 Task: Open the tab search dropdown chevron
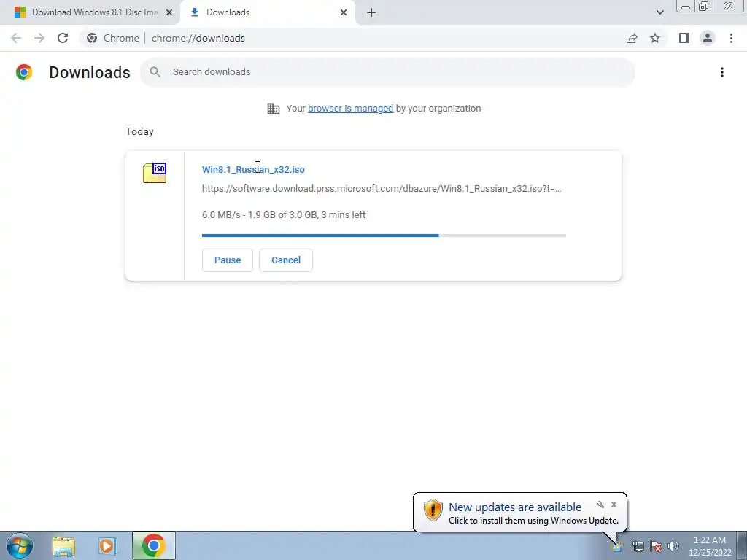[659, 12]
